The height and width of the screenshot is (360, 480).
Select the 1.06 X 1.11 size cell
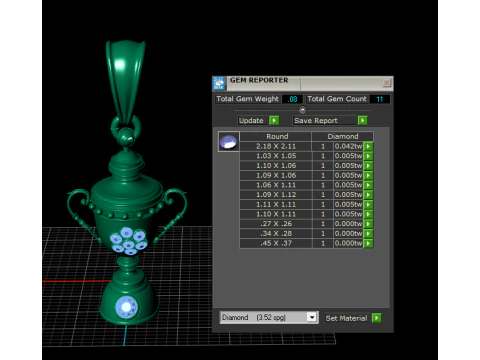tap(276, 185)
